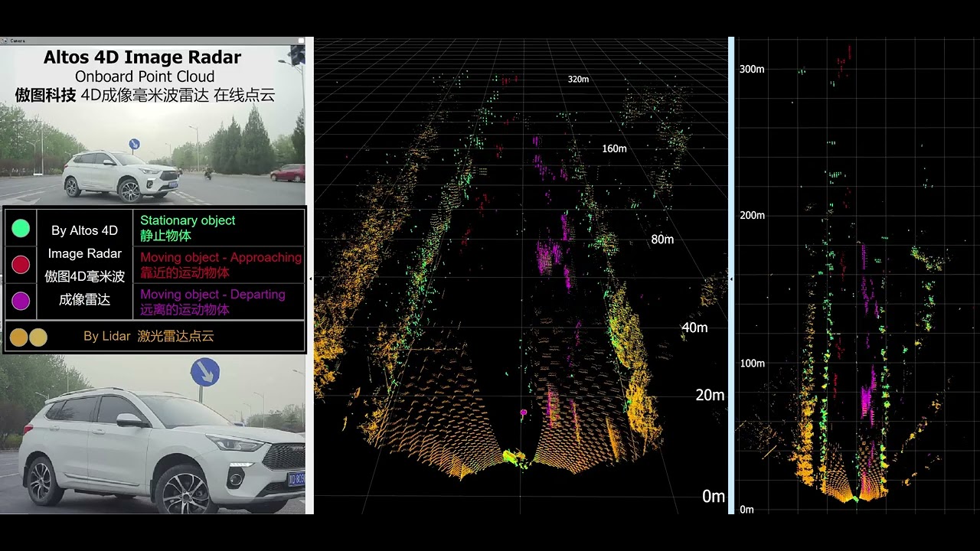
Task: Click the 20m range label in 3D view
Action: [x=710, y=395]
